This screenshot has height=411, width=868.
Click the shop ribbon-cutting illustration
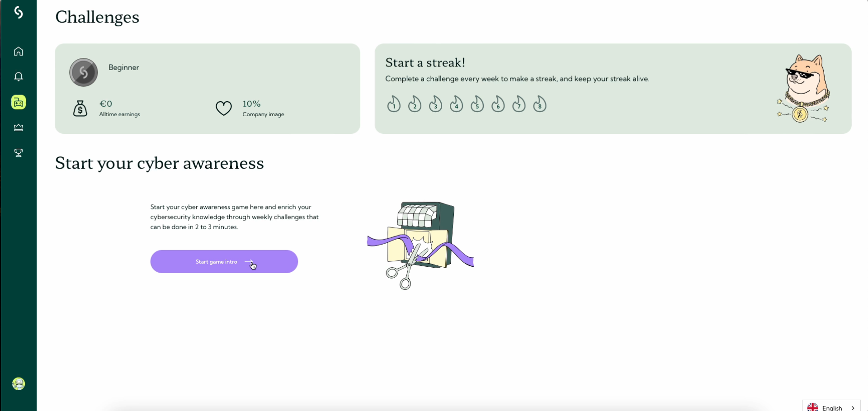coord(420,244)
